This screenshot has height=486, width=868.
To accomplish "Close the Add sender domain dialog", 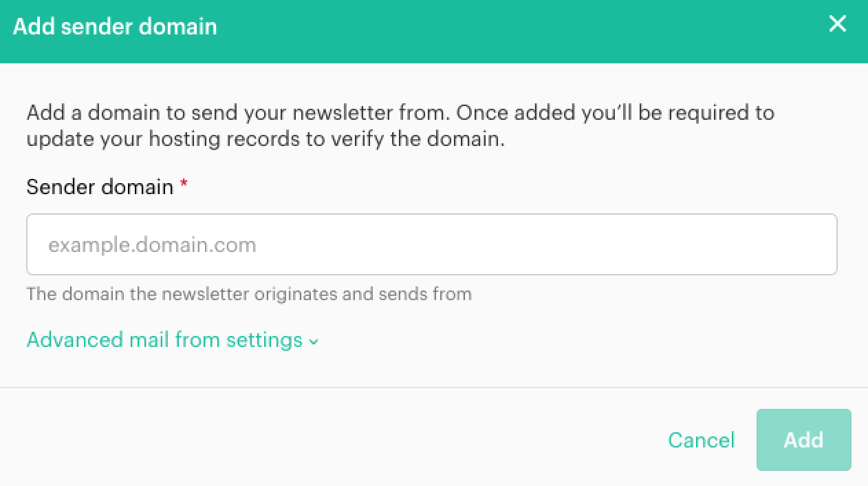I will point(837,25).
